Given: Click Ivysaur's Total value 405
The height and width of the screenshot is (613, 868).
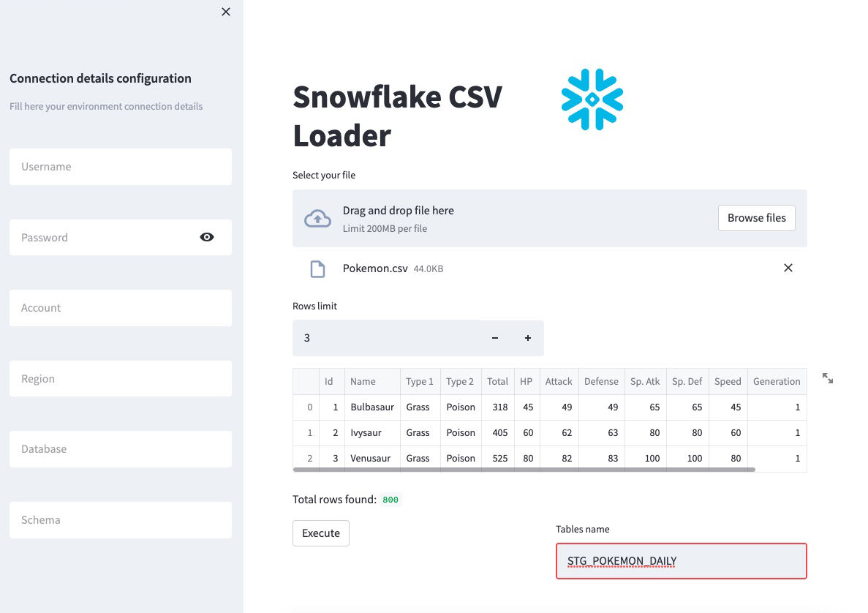Looking at the screenshot, I should coord(498,432).
